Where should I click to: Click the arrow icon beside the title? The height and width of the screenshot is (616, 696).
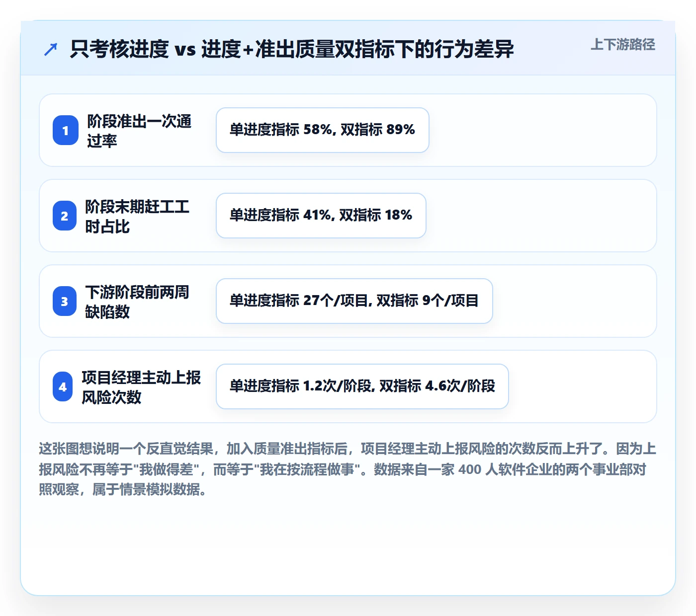pos(51,49)
